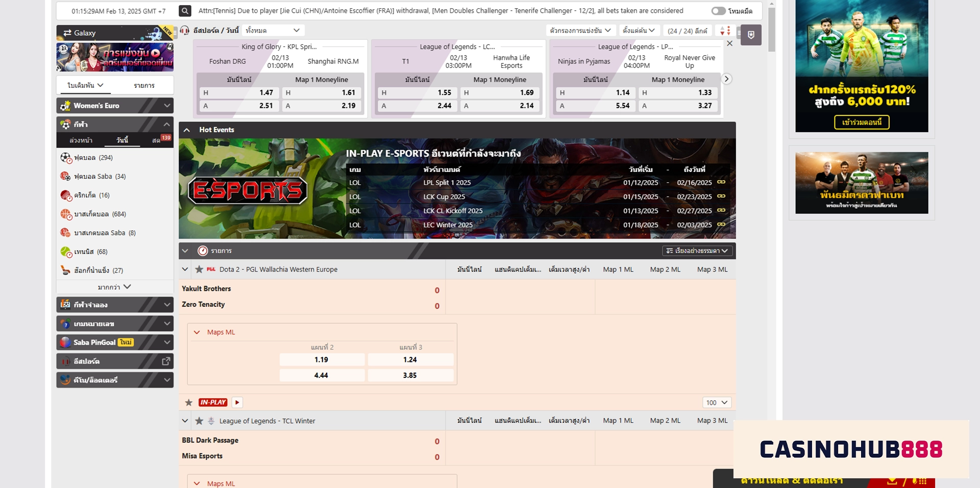Collapse the BBL Dark Passage Maps ML section

197,483
